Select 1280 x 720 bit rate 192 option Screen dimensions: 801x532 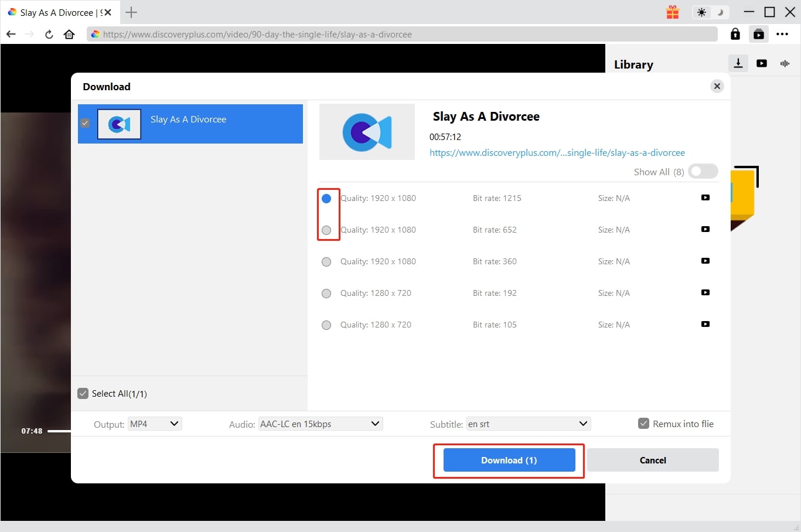tap(326, 294)
